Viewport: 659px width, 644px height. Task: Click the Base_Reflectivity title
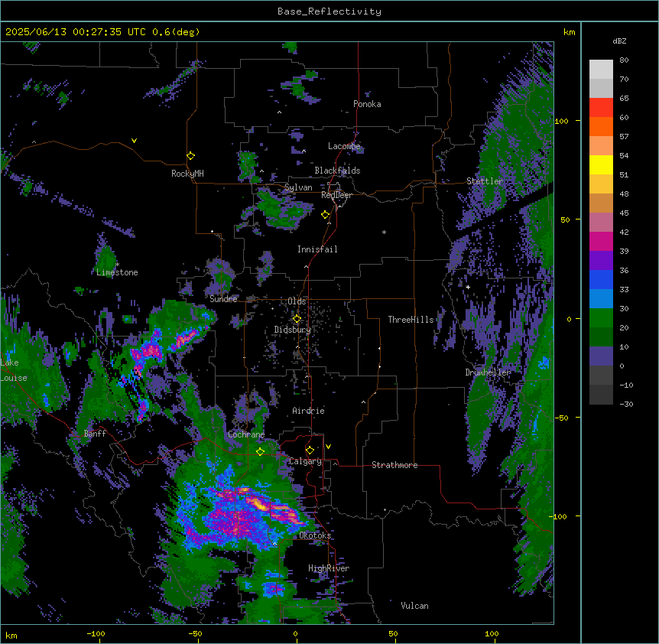[x=329, y=11]
